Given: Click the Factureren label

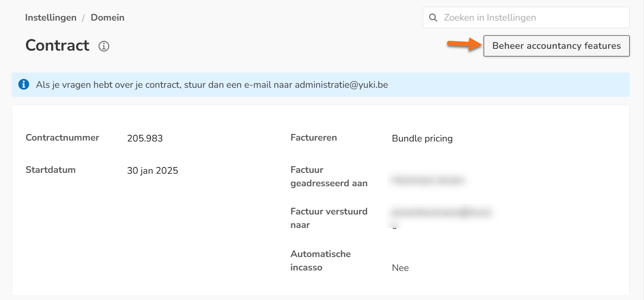Looking at the screenshot, I should (313, 137).
